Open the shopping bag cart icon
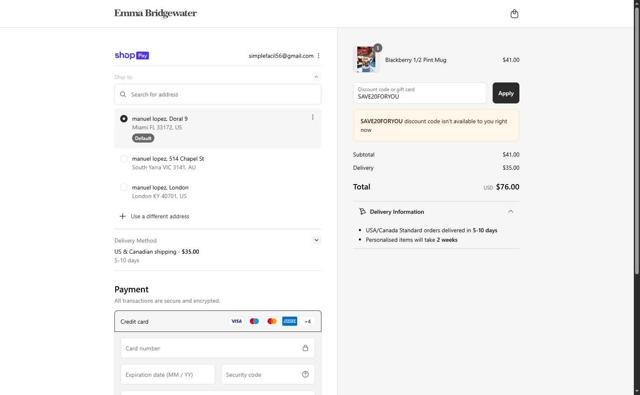The height and width of the screenshot is (395, 640). (514, 14)
